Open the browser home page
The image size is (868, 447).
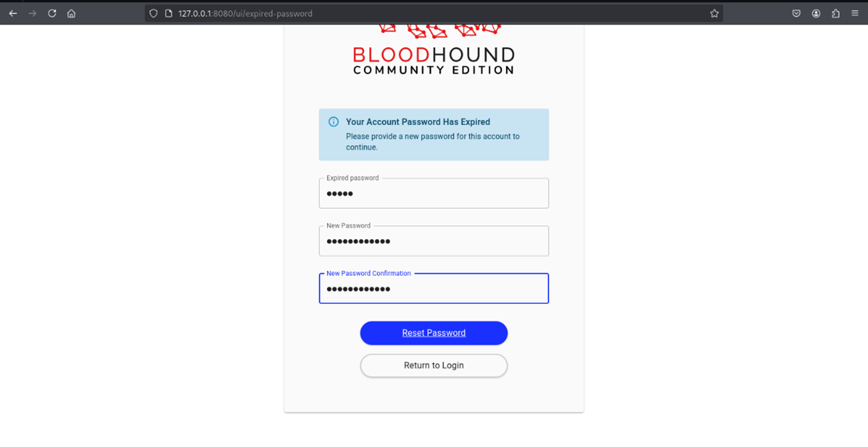[x=71, y=14]
